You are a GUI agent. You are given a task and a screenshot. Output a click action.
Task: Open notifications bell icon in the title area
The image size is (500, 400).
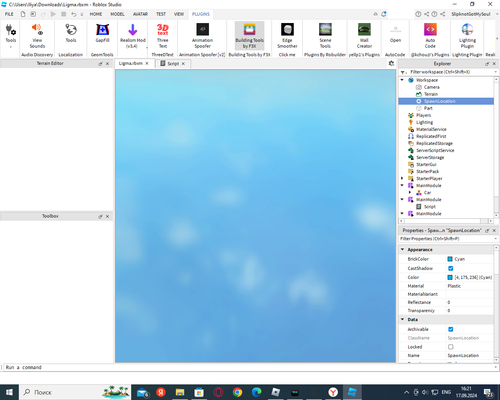[384, 14]
